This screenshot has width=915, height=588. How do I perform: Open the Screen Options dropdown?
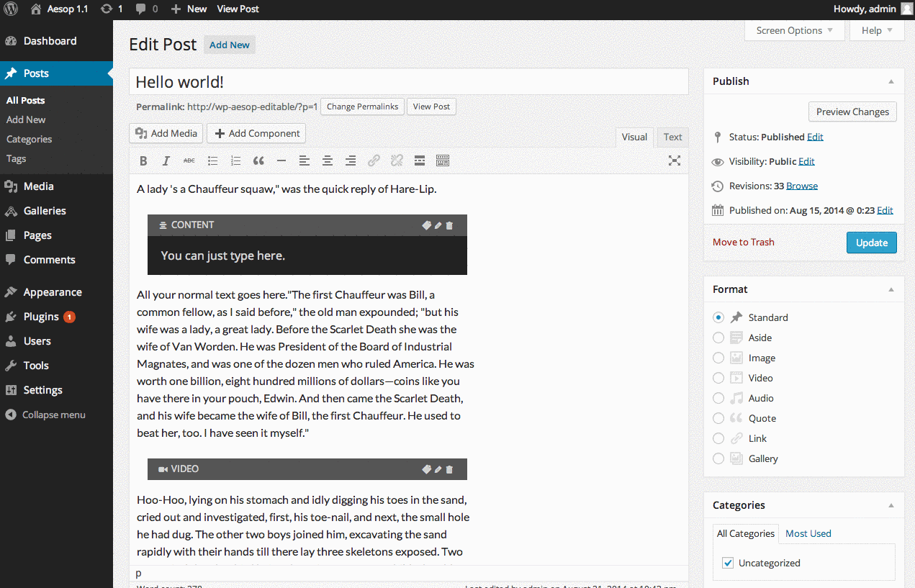tap(794, 30)
